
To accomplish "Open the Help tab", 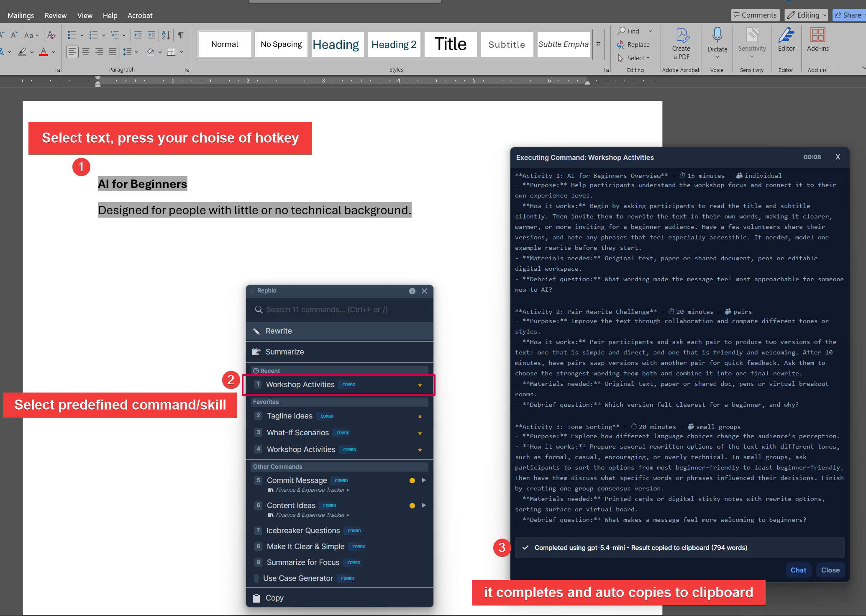I will (110, 15).
